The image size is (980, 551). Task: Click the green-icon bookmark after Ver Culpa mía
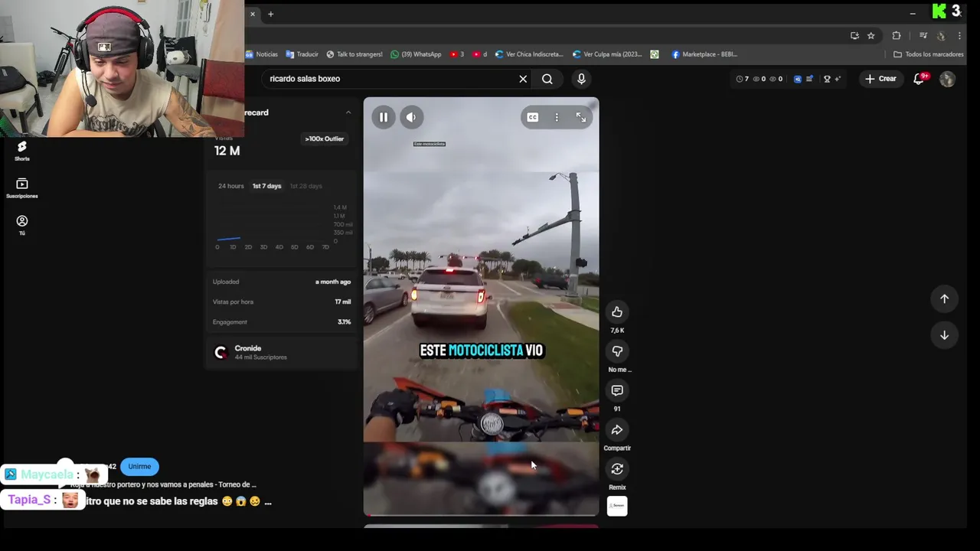(x=655, y=54)
